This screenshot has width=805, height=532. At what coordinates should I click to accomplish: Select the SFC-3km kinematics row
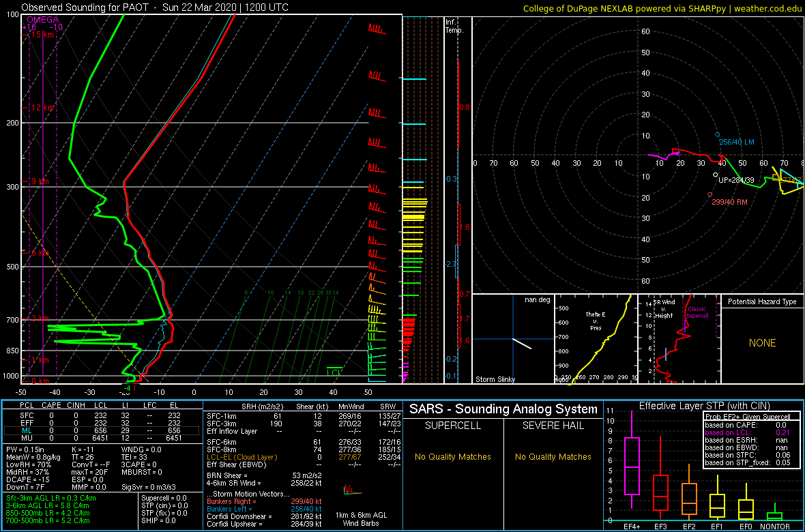point(304,423)
